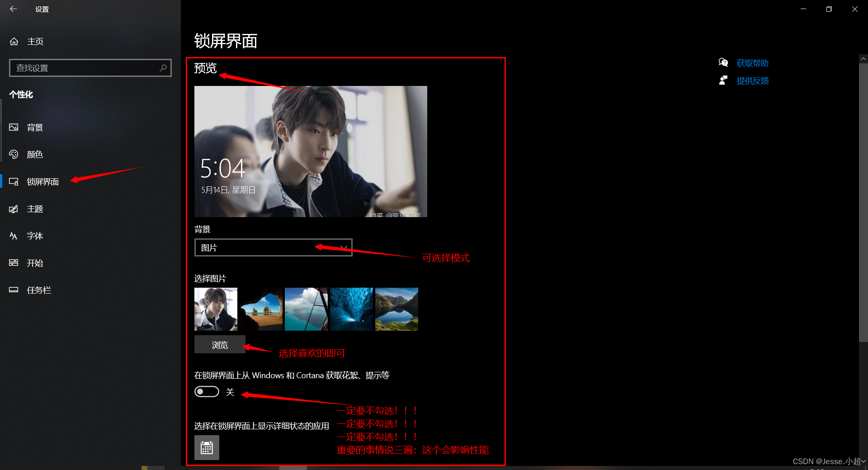Click the back arrow icon in Settings
This screenshot has height=470, width=868.
point(13,9)
